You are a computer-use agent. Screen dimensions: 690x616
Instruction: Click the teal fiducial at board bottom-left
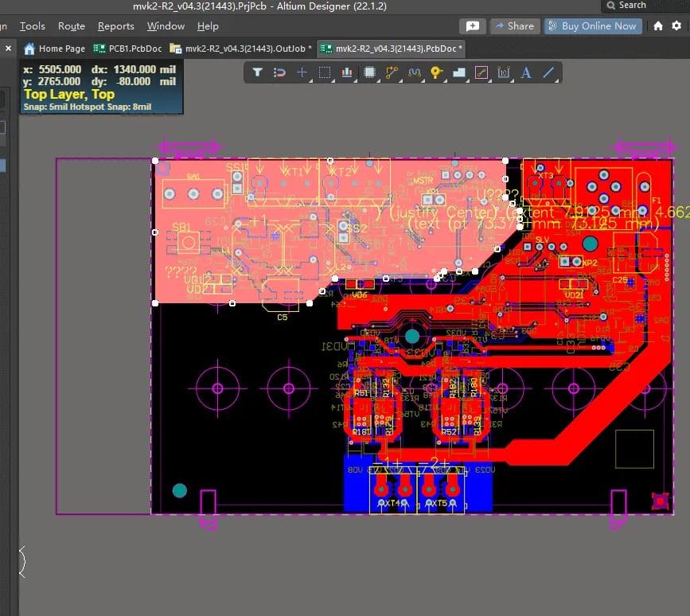click(x=180, y=490)
